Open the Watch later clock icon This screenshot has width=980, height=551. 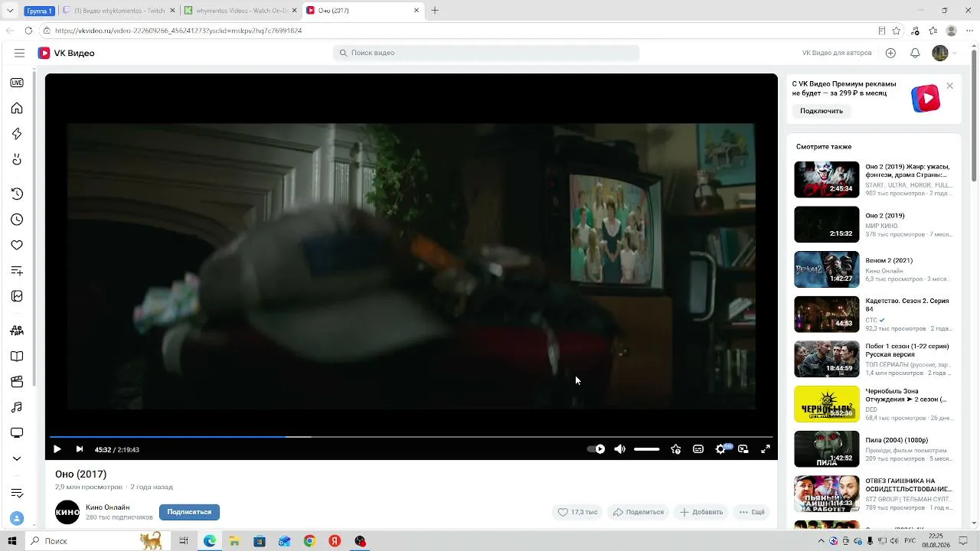click(17, 220)
